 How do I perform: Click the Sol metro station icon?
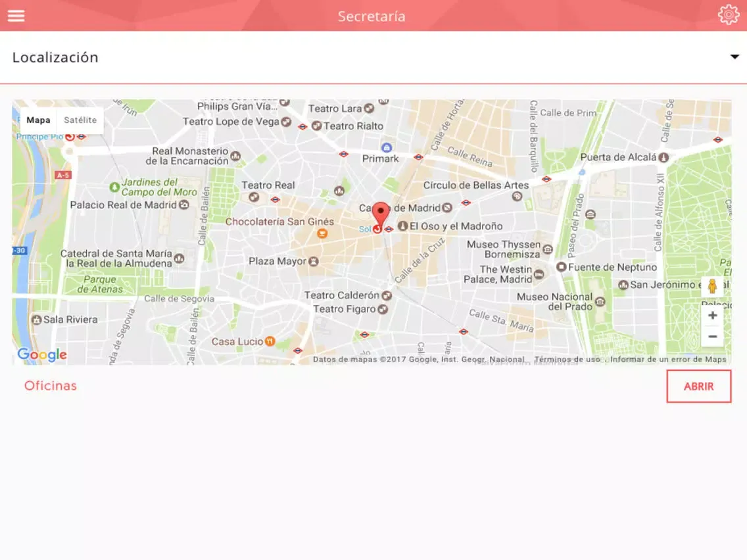[377, 229]
